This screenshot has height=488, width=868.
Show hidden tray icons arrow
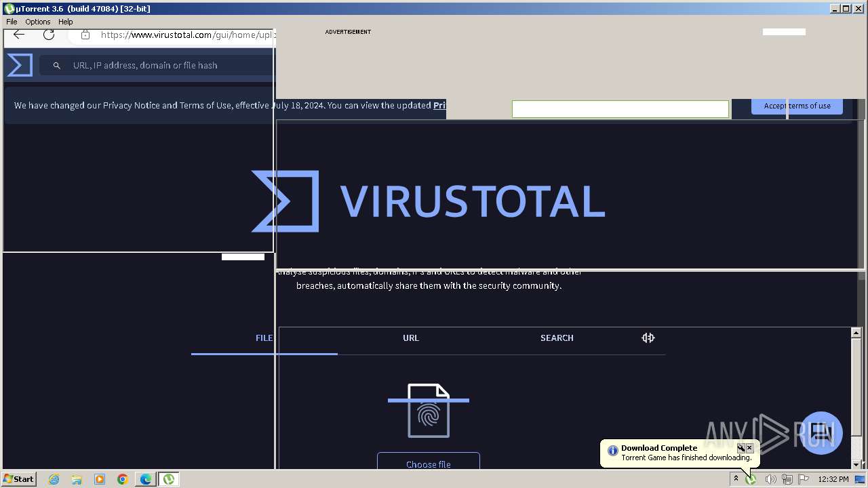click(x=736, y=479)
